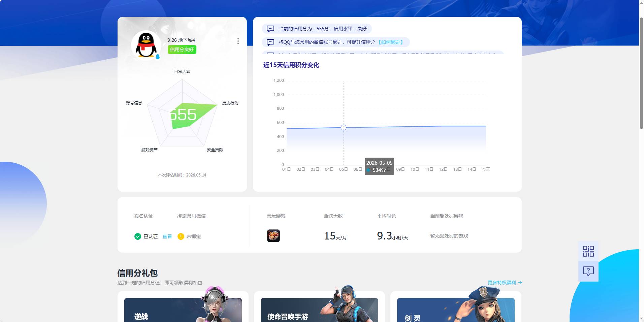The width and height of the screenshot is (644, 322).
Task: Click the 信用分礼包 section heading
Action: pos(137,273)
